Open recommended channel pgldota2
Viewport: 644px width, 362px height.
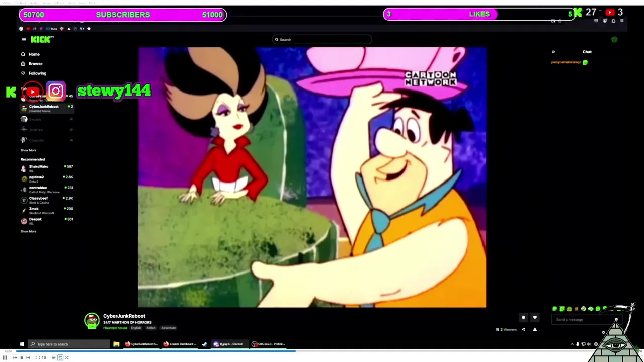47,178
